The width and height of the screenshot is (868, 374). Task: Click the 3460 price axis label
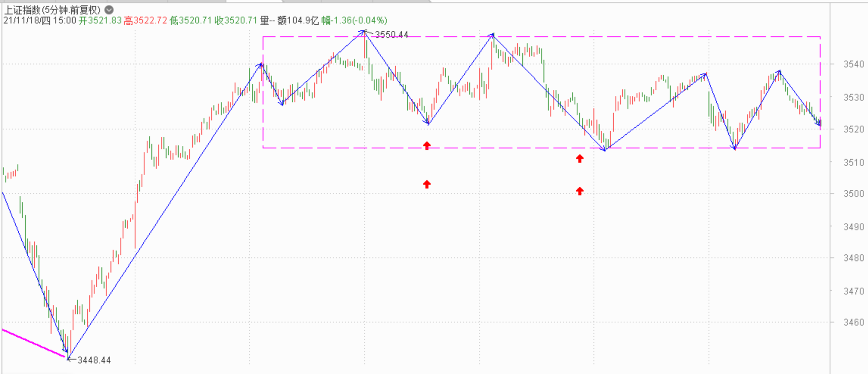pos(853,322)
